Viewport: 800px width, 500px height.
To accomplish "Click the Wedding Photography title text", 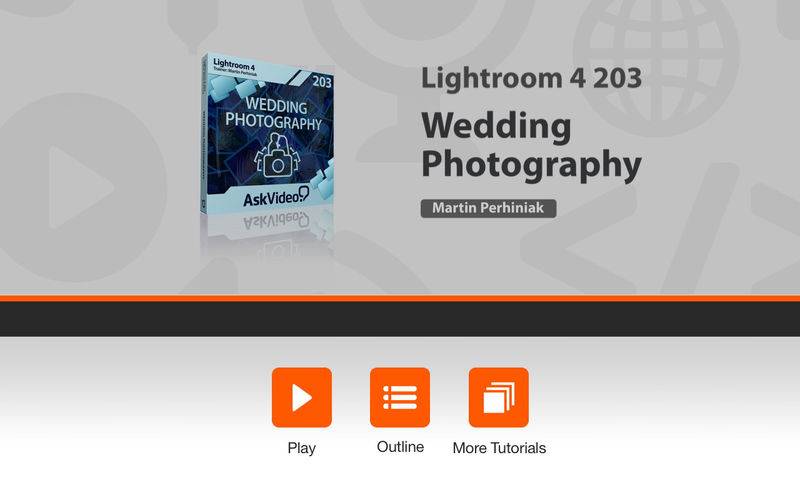I will [531, 145].
